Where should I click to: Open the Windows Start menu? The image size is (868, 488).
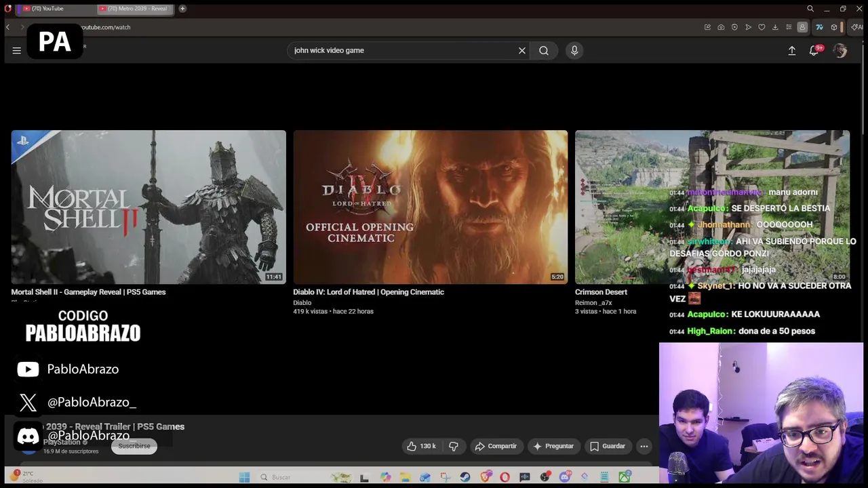[244, 477]
